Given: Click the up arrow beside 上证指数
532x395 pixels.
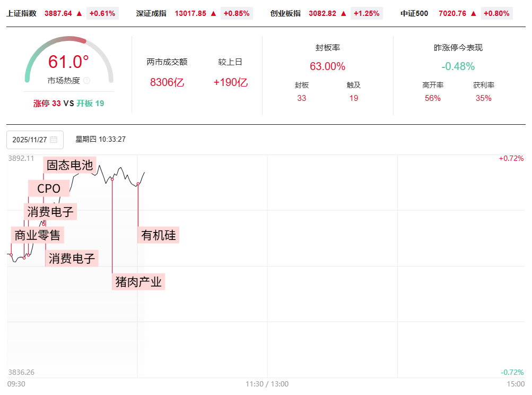Looking at the screenshot, I should tap(80, 13).
